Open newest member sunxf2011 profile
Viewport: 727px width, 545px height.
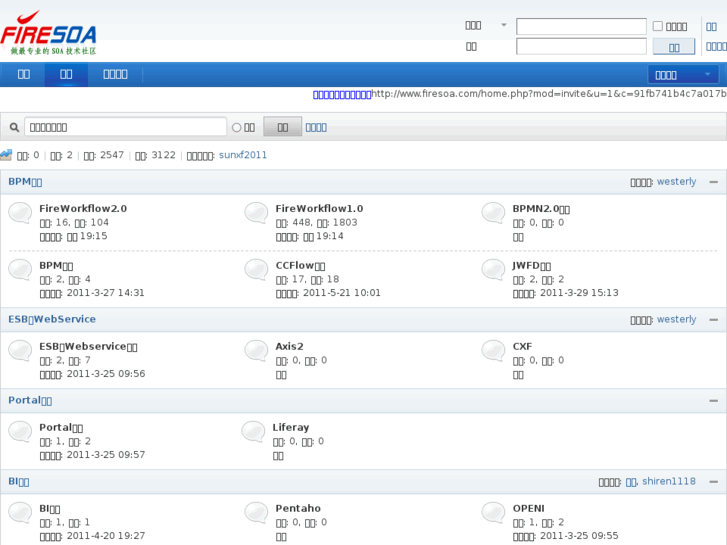point(243,155)
